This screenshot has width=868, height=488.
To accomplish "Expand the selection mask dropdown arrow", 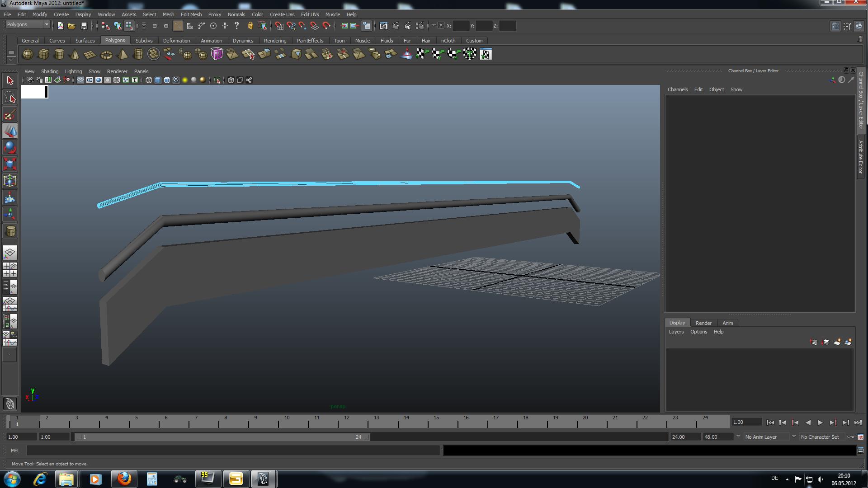I will (144, 26).
